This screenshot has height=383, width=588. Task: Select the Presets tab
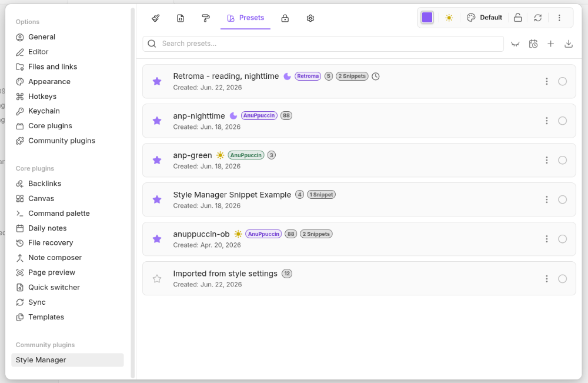coord(245,18)
